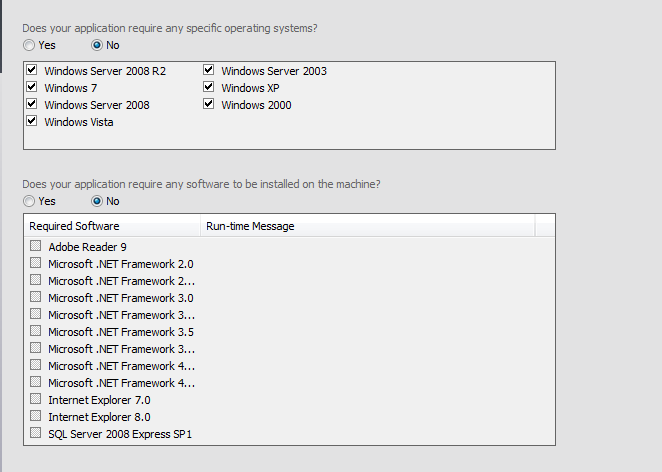
Task: Check SQL Server 2008 Express SP1
Action: pos(36,434)
